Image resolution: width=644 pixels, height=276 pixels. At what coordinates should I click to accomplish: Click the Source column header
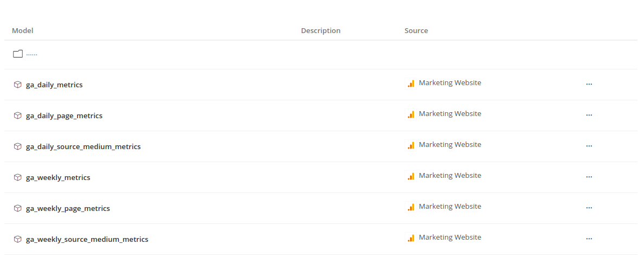416,31
